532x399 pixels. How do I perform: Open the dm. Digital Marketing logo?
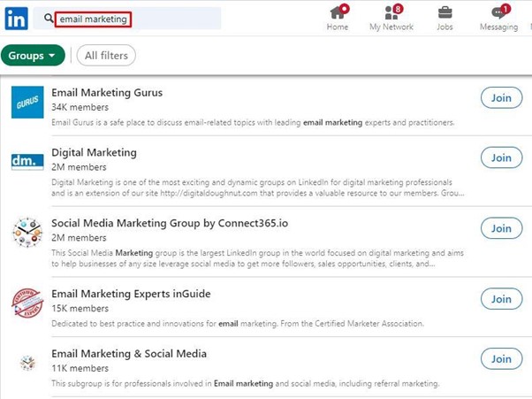pos(27,161)
